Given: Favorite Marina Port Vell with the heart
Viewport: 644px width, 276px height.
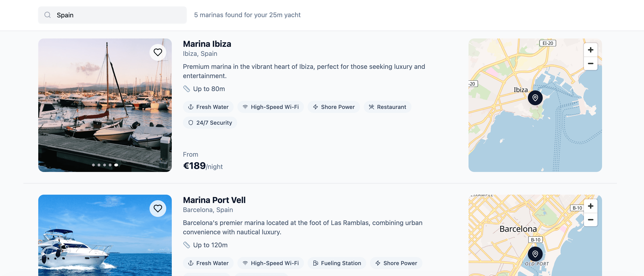Looking at the screenshot, I should [x=158, y=208].
